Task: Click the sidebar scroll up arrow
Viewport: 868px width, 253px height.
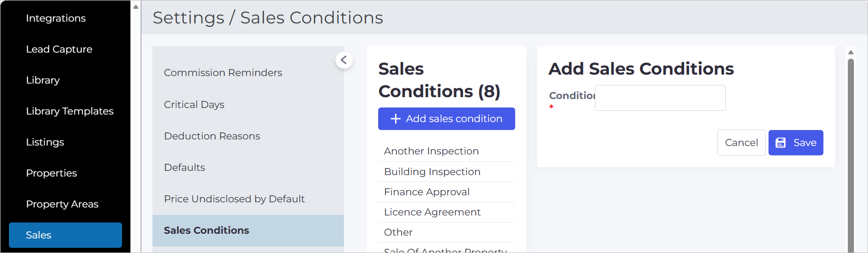Action: tap(136, 7)
